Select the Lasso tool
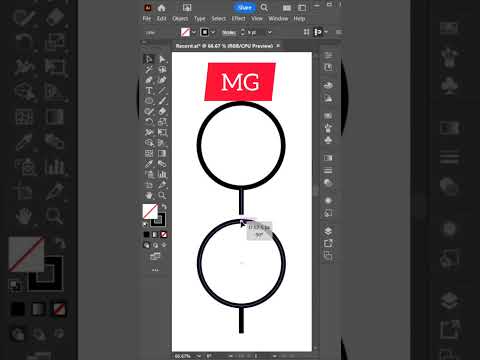Image resolution: width=480 pixels, height=360 pixels. point(162,70)
